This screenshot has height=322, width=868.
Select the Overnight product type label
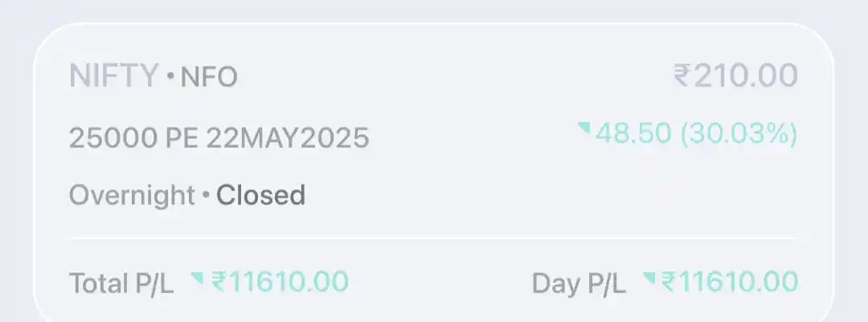[132, 195]
